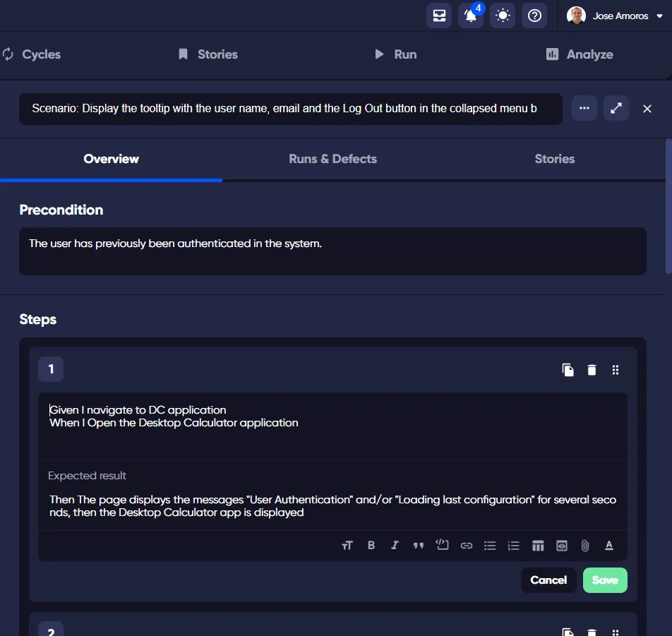Click the step 1 number badge
672x636 pixels.
coord(51,369)
